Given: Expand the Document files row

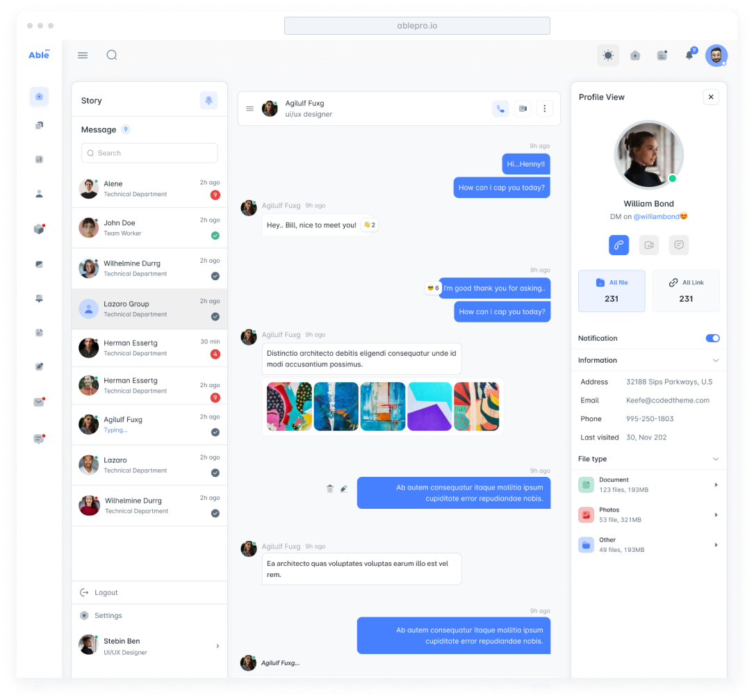Looking at the screenshot, I should [x=716, y=485].
